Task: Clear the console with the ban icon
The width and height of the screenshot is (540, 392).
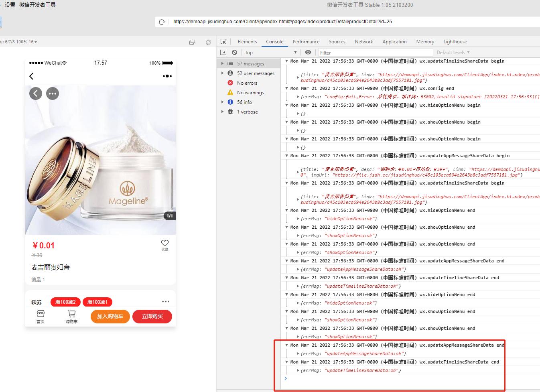Action: 234,53
